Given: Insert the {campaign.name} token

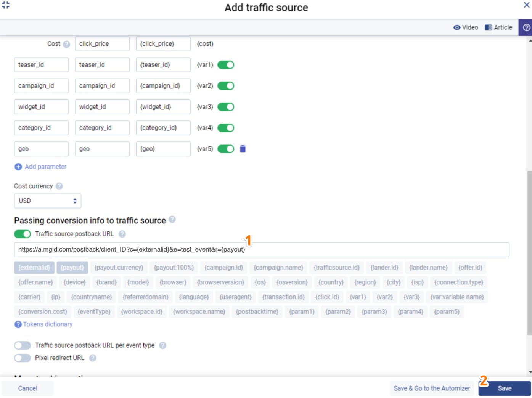Looking at the screenshot, I should (x=278, y=267).
